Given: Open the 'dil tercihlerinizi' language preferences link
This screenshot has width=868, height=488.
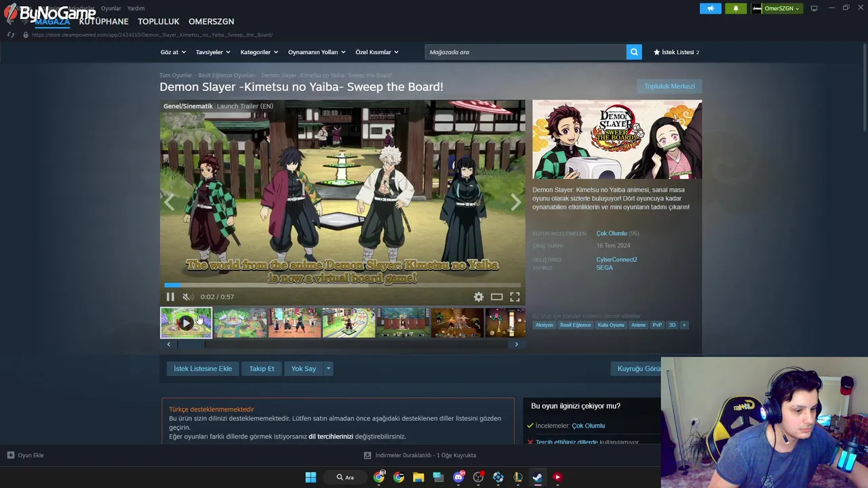Looking at the screenshot, I should click(x=331, y=436).
